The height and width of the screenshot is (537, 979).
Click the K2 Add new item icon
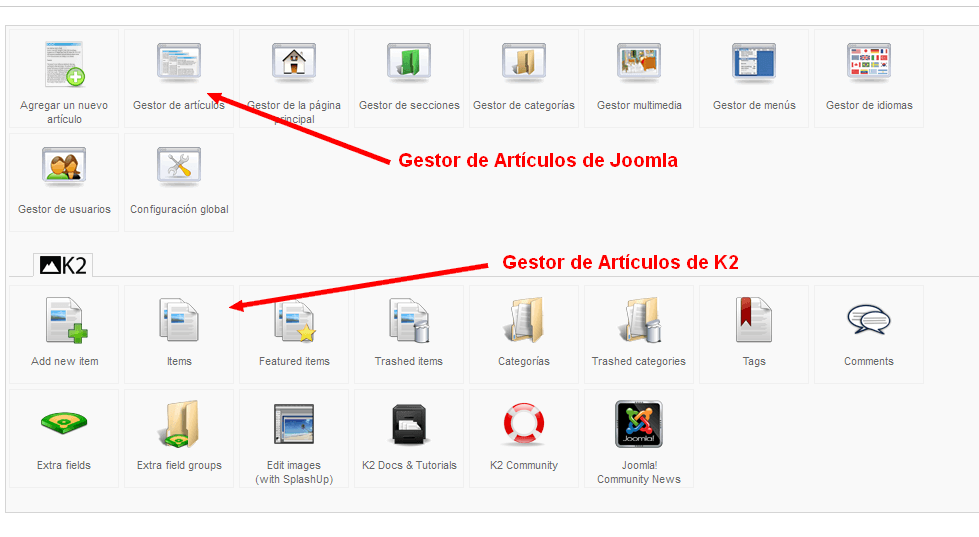click(66, 320)
